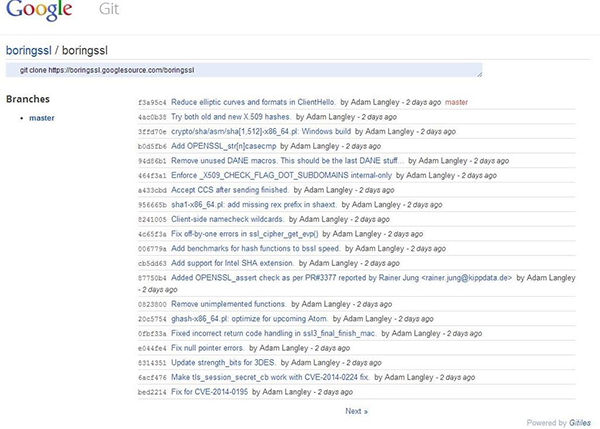Image resolution: width=600 pixels, height=429 pixels.
Task: Open commit 'Fix for CVE-2014-0195'
Action: click(x=209, y=391)
